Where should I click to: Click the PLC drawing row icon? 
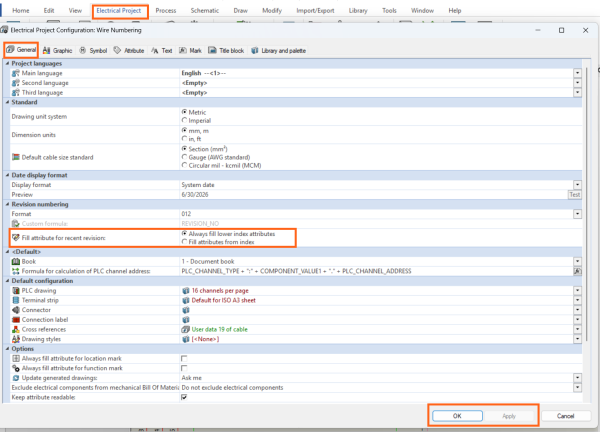[16, 290]
